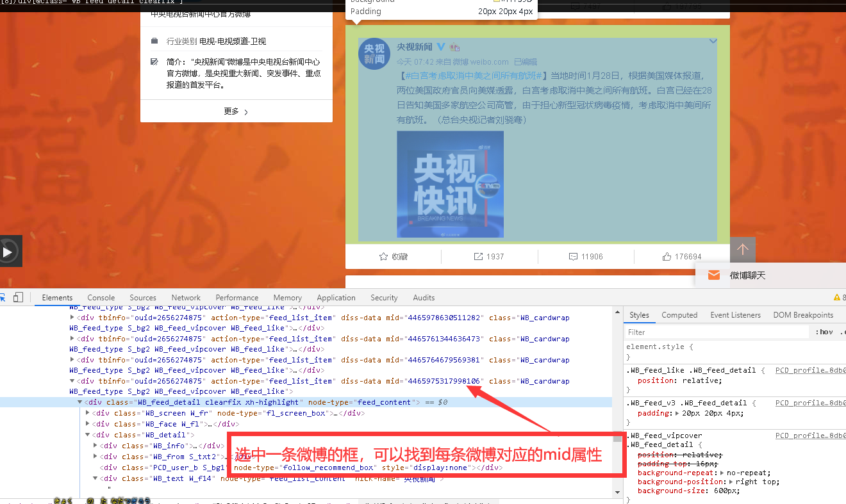The image size is (846, 504).
Task: Expand the WB_screen W_fr div node
Action: [88, 413]
